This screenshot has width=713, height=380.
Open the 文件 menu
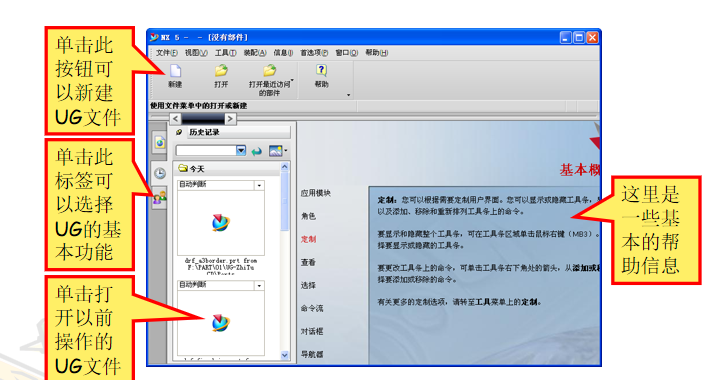coord(166,53)
